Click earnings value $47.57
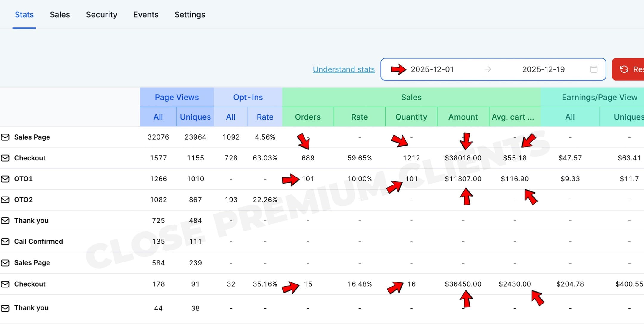 570,158
